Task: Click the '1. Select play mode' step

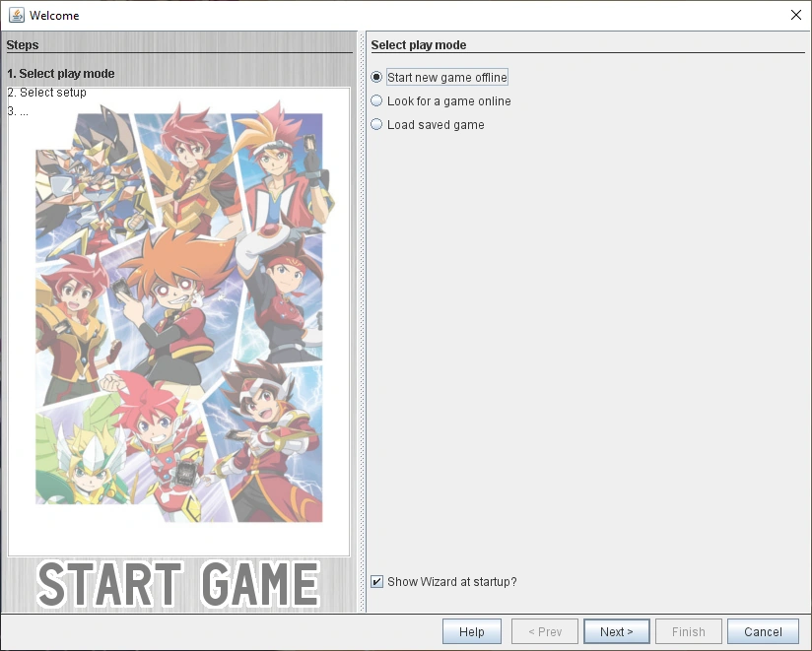Action: tap(60, 74)
